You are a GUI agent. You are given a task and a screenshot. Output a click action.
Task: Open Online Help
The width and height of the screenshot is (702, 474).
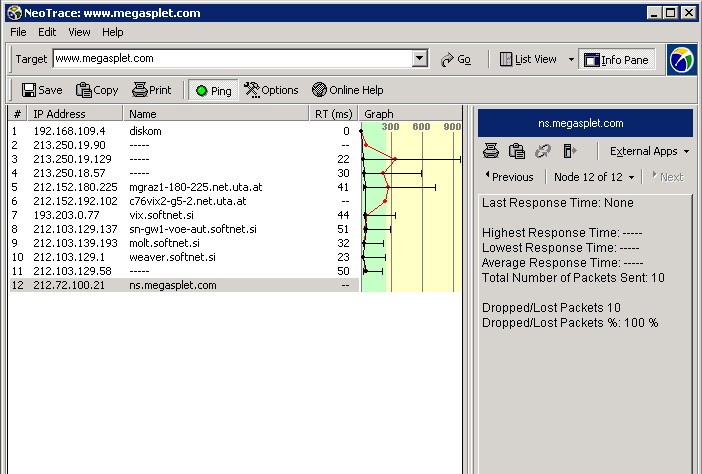(347, 90)
